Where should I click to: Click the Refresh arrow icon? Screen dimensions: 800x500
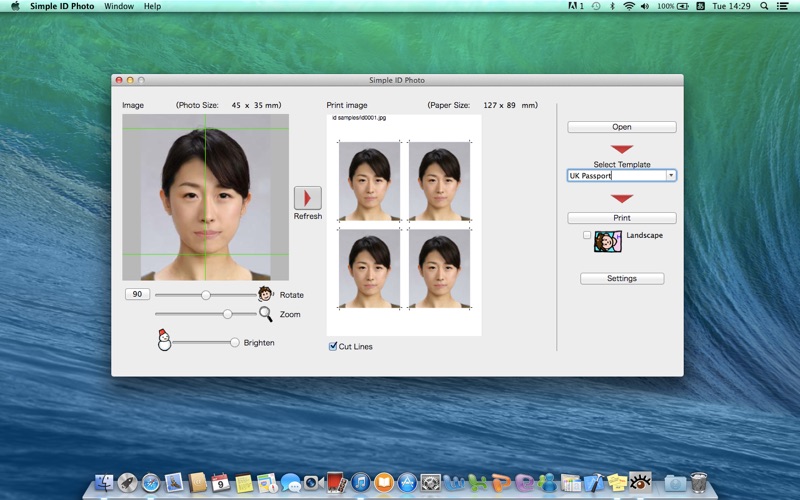pos(307,198)
